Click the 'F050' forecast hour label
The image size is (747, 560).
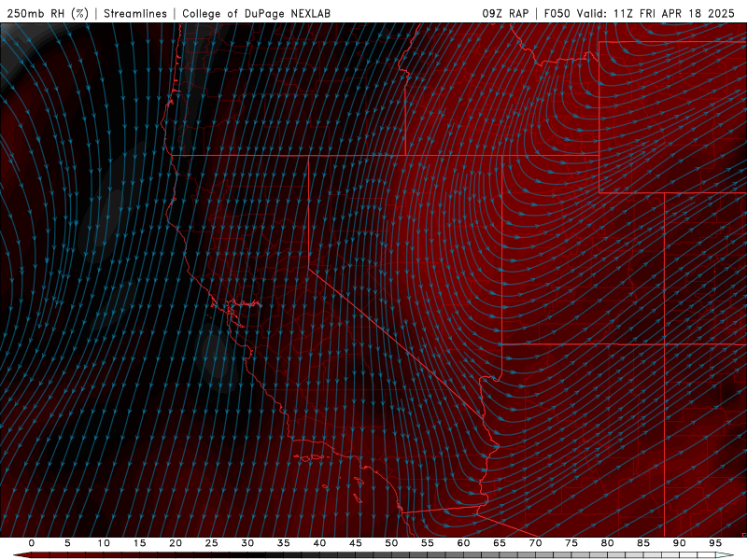point(557,13)
